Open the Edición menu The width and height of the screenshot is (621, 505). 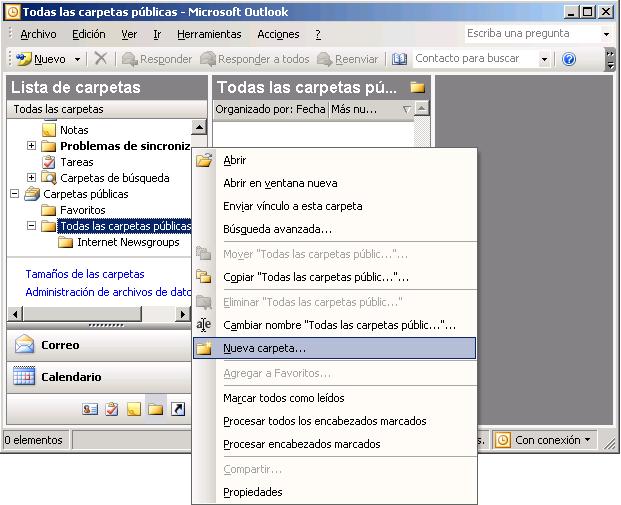[89, 34]
